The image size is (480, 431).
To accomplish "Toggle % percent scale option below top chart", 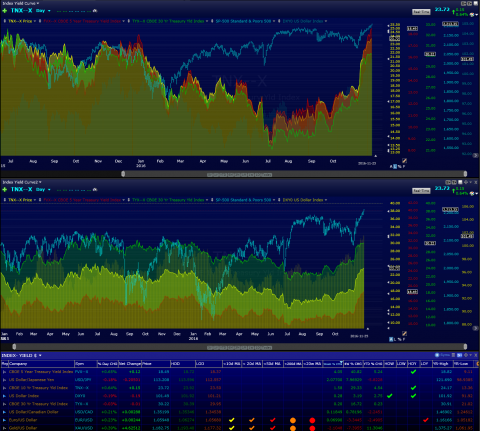I will click(x=400, y=166).
